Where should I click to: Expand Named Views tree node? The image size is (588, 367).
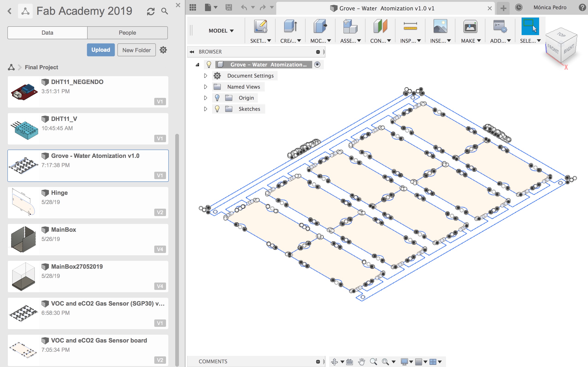tap(205, 87)
